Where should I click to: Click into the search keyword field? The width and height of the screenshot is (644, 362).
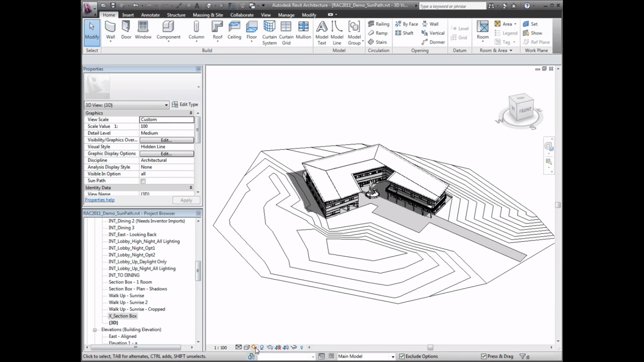(453, 6)
